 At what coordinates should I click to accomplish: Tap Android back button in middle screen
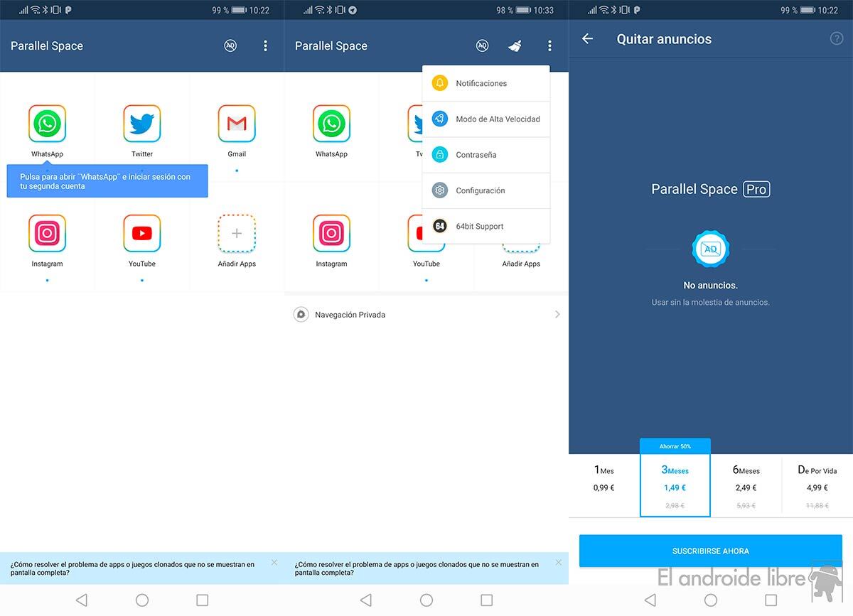(365, 600)
